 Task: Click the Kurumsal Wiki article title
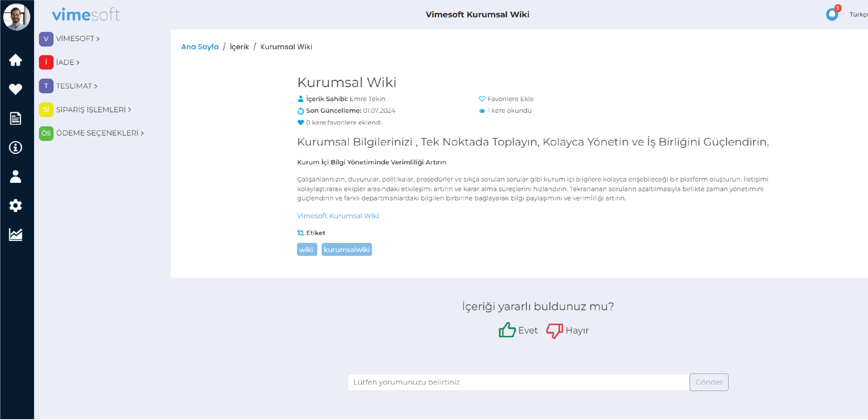pyautogui.click(x=346, y=82)
